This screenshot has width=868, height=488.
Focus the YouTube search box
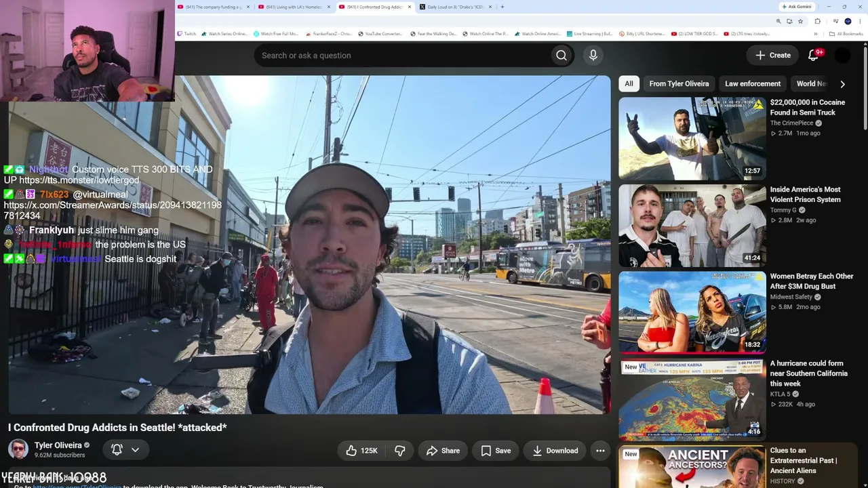click(x=403, y=56)
